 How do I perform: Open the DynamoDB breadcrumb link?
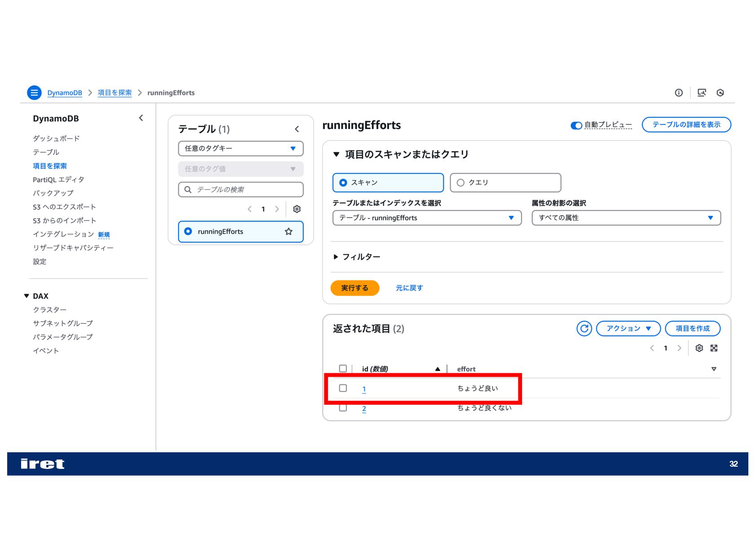[x=65, y=93]
